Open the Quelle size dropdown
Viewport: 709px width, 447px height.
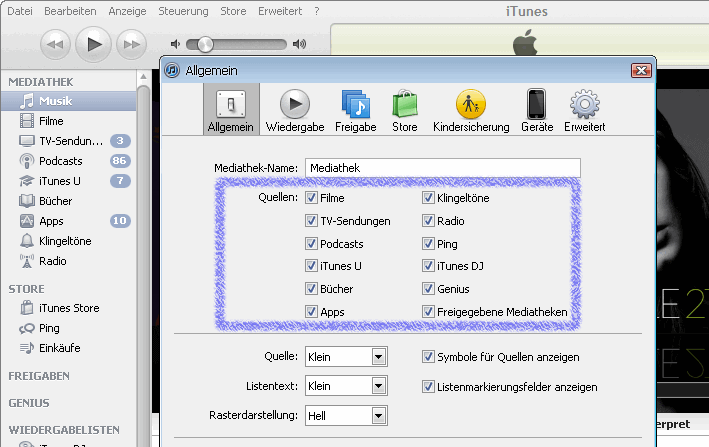(346, 357)
